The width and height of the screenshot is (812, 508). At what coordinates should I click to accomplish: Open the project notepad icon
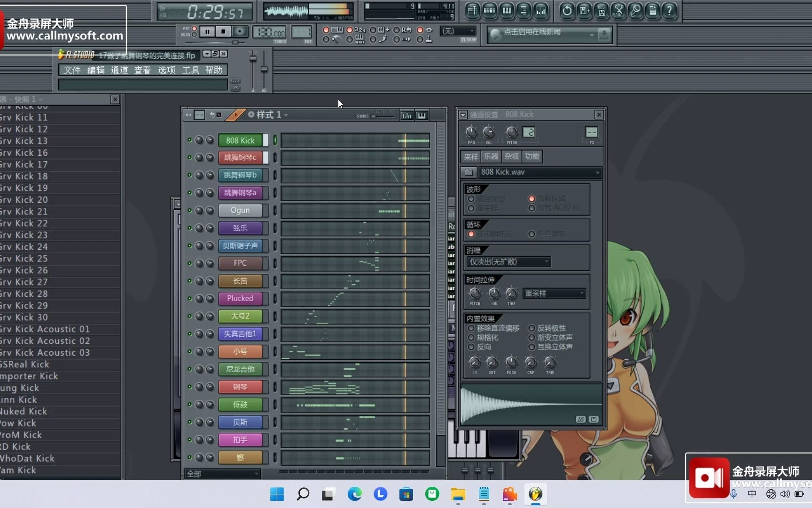click(x=652, y=10)
